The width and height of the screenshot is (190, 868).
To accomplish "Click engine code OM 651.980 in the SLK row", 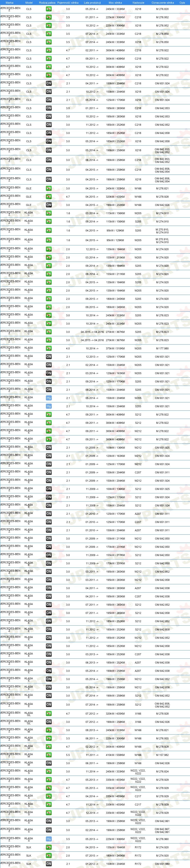I will click(162, 864).
